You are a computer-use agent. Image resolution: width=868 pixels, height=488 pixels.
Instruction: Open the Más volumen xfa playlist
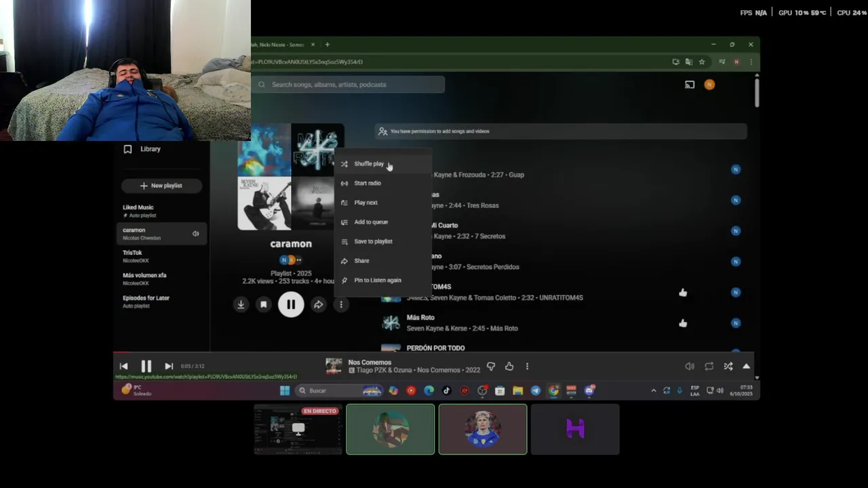161,279
